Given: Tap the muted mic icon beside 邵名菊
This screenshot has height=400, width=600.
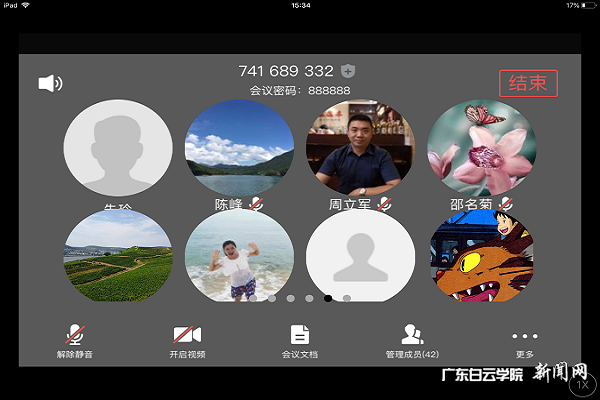Looking at the screenshot, I should [x=506, y=204].
